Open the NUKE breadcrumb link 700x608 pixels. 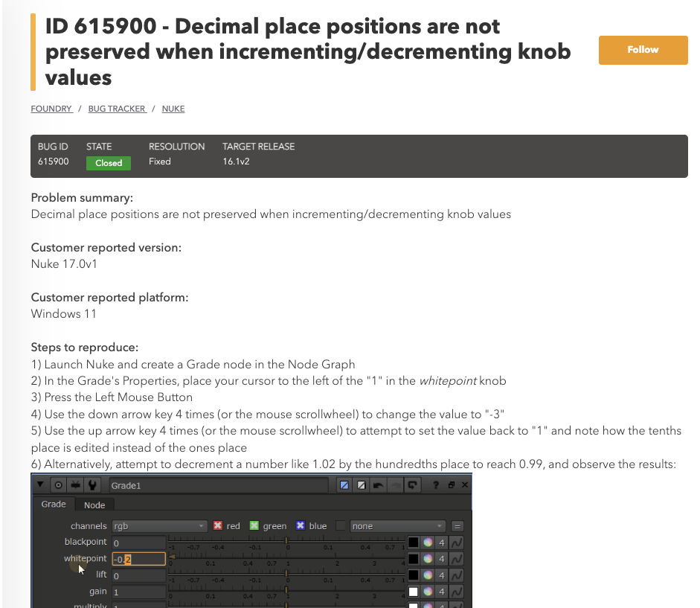pos(173,109)
